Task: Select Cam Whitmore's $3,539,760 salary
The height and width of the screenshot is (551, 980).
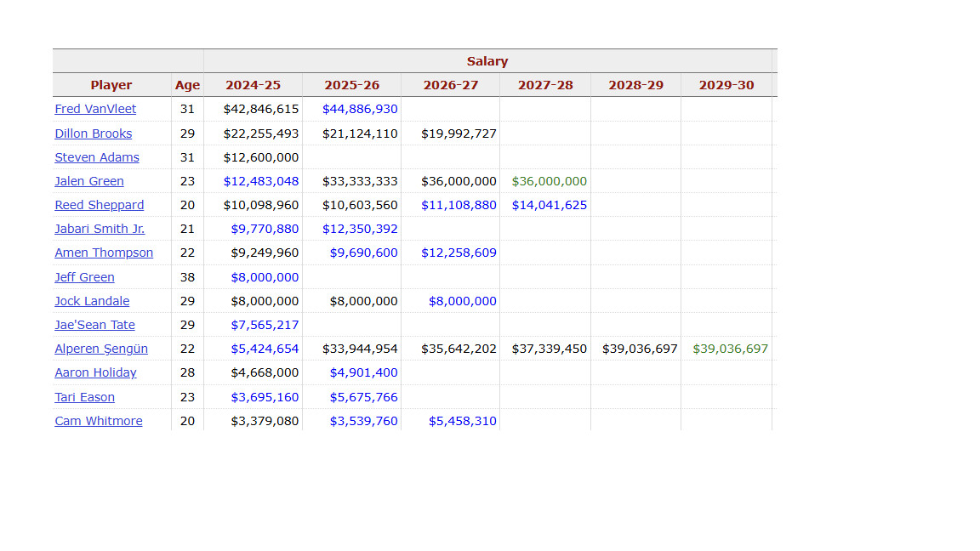Action: 364,421
